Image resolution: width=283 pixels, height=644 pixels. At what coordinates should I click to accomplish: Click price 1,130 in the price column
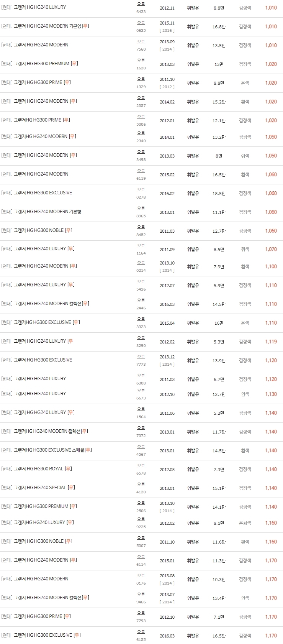[x=271, y=394]
